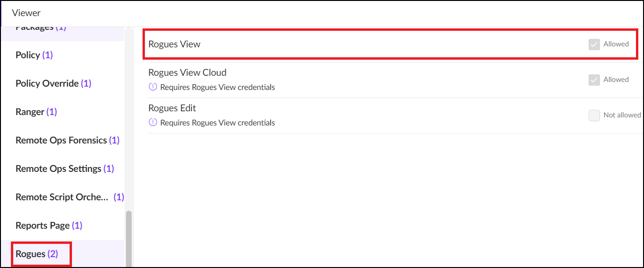644x268 pixels.
Task: Select Remote Script Orchestration category
Action: coord(69,197)
